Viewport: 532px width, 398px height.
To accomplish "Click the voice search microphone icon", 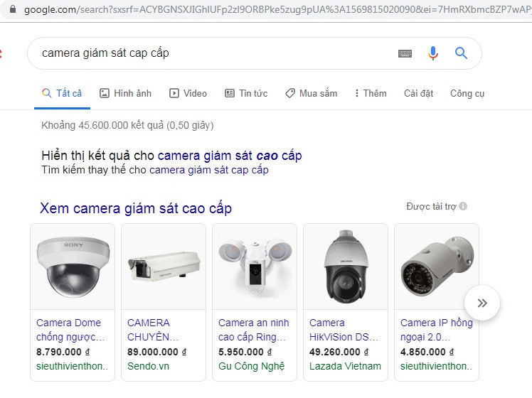I will pos(433,53).
